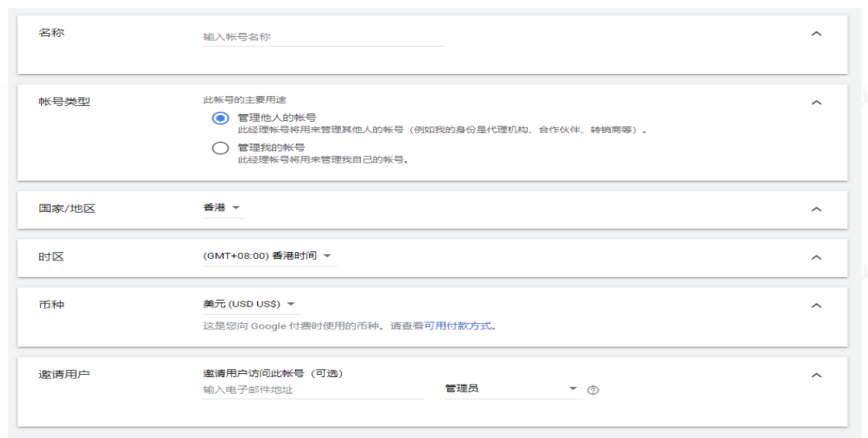The image size is (868, 438).
Task: Collapse the 帐号类型 section using its chevron
Action: click(x=816, y=103)
